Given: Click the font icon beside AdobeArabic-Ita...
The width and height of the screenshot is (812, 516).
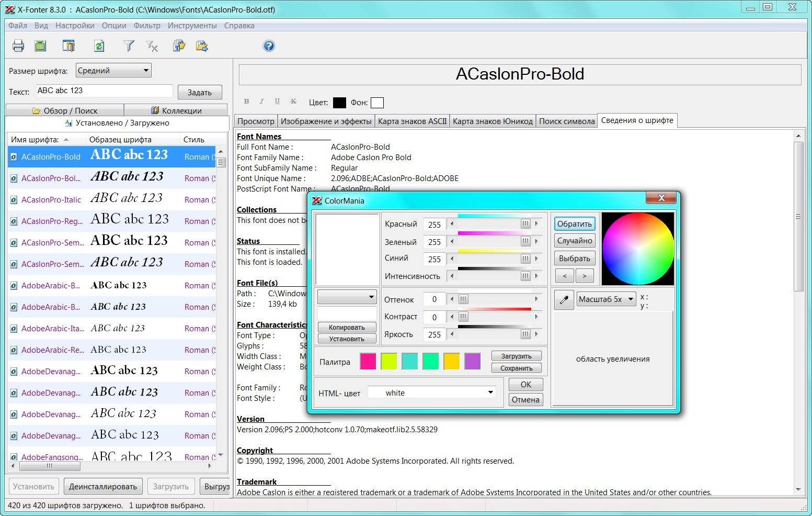Looking at the screenshot, I should (14, 329).
